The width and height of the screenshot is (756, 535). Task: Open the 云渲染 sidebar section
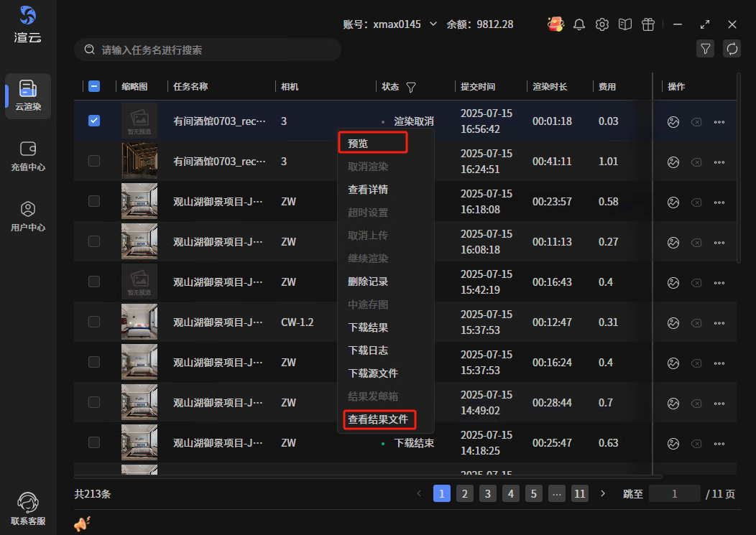coord(28,96)
